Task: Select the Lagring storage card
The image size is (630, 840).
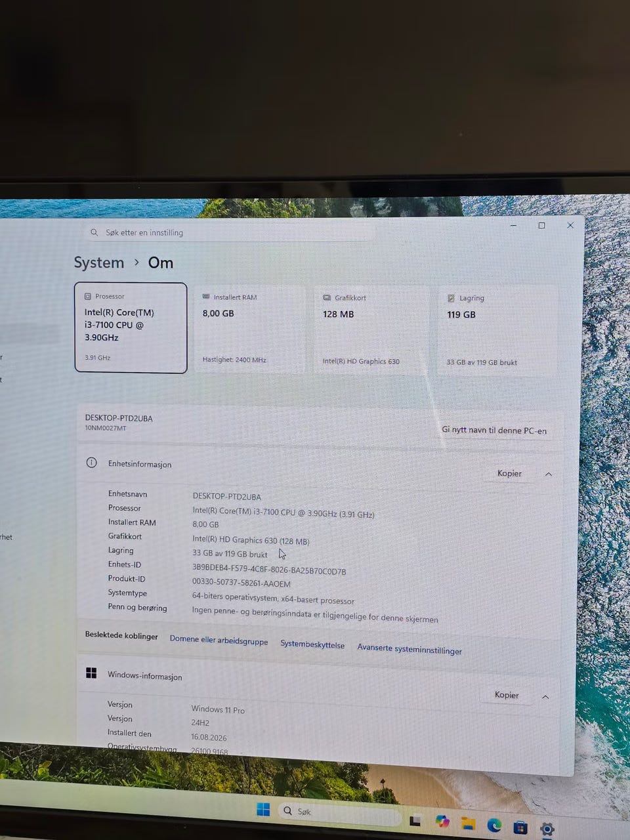Action: point(498,331)
